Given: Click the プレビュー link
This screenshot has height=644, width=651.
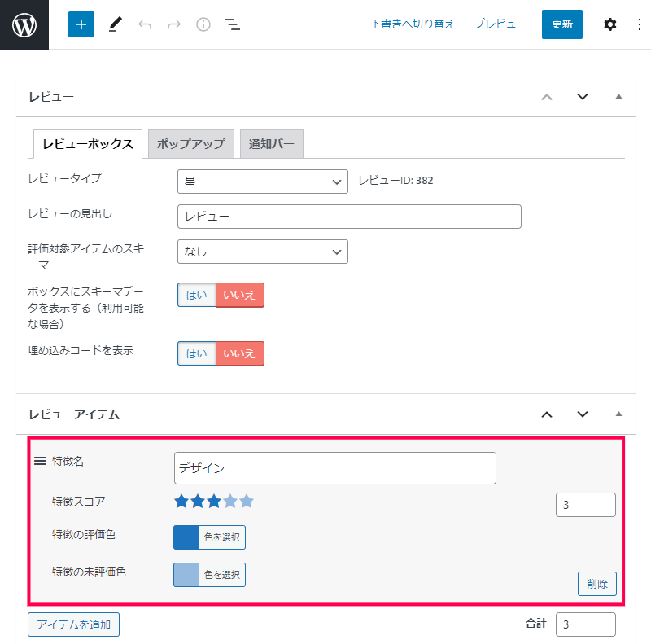Looking at the screenshot, I should 500,24.
